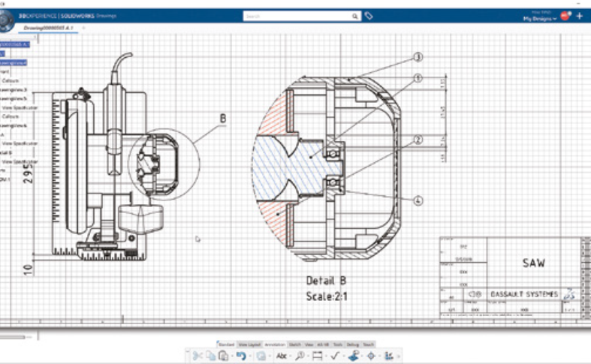The height and width of the screenshot is (364, 591).
Task: Click the center mark target icon
Action: click(x=371, y=356)
